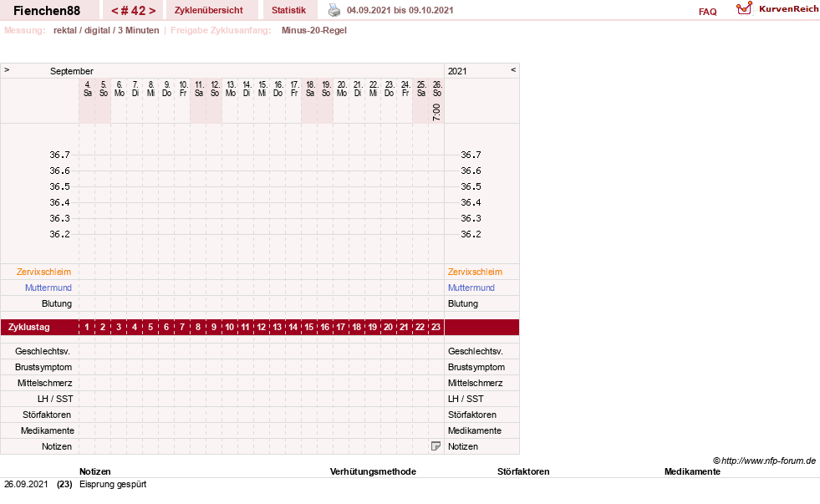Viewport: 820px width, 504px height.
Task: Click right Muttermund label
Action: click(x=471, y=288)
